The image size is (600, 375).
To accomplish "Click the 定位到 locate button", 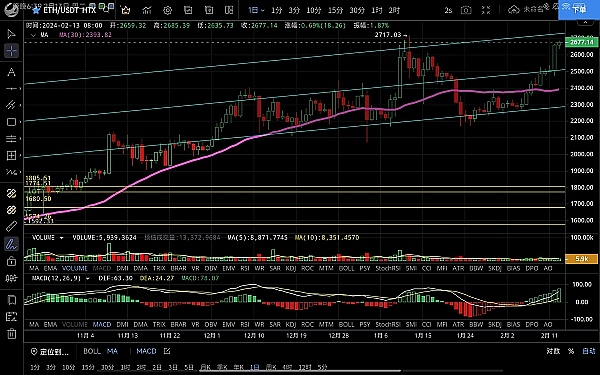I will pyautogui.click(x=50, y=352).
